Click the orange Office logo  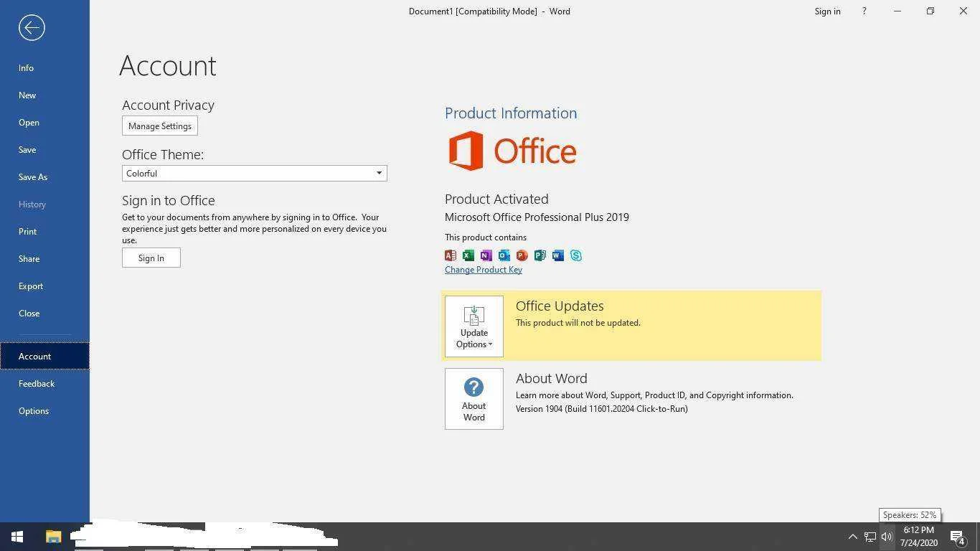(512, 151)
